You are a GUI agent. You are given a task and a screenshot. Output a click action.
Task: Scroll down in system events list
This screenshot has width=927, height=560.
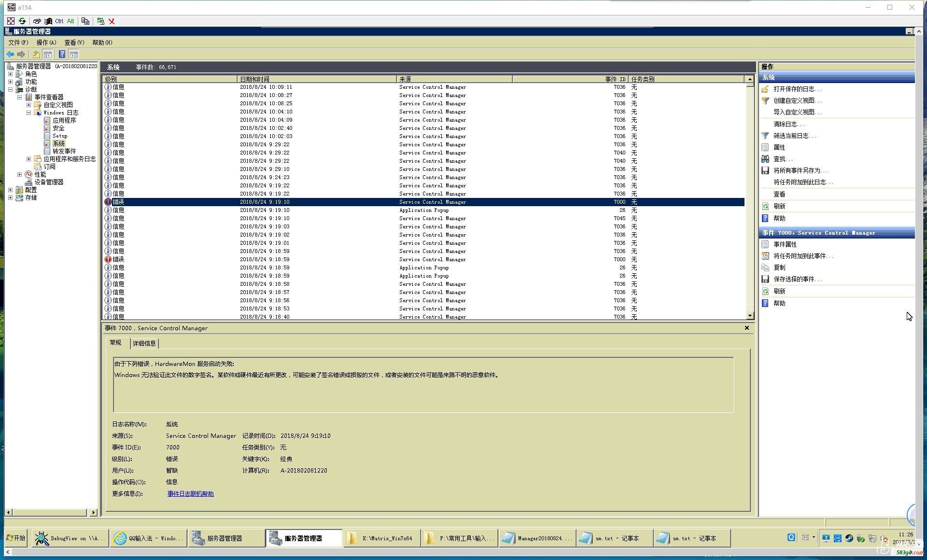[x=749, y=317]
